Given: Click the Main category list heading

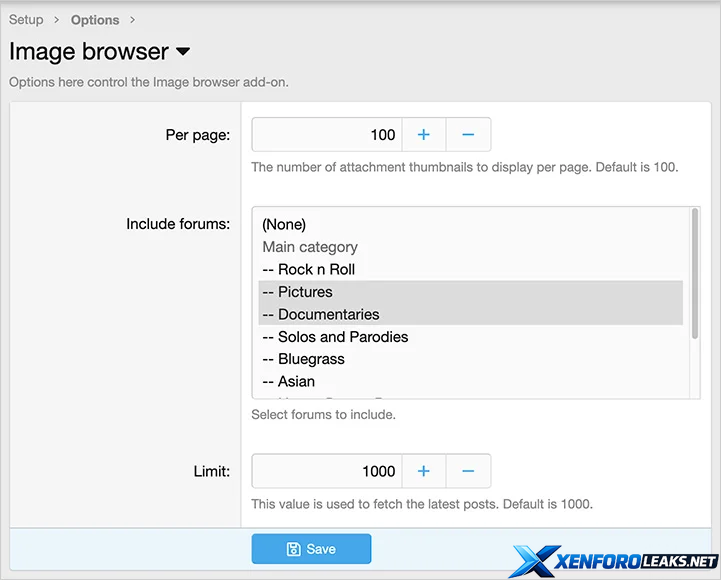Looking at the screenshot, I should (x=310, y=247).
